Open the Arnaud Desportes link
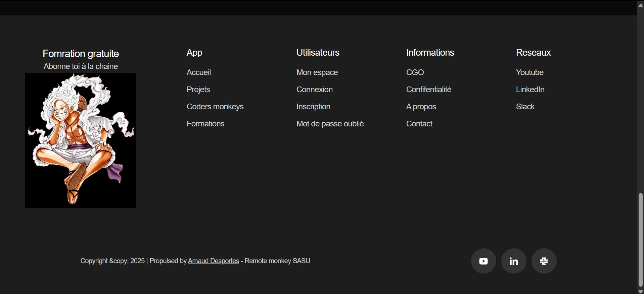This screenshot has width=644, height=294. pos(213,261)
